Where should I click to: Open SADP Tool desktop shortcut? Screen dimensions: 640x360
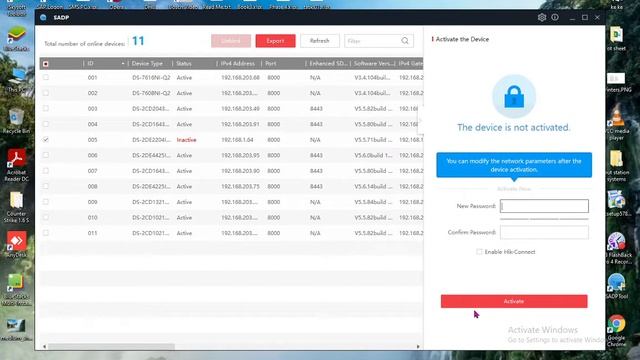616,286
